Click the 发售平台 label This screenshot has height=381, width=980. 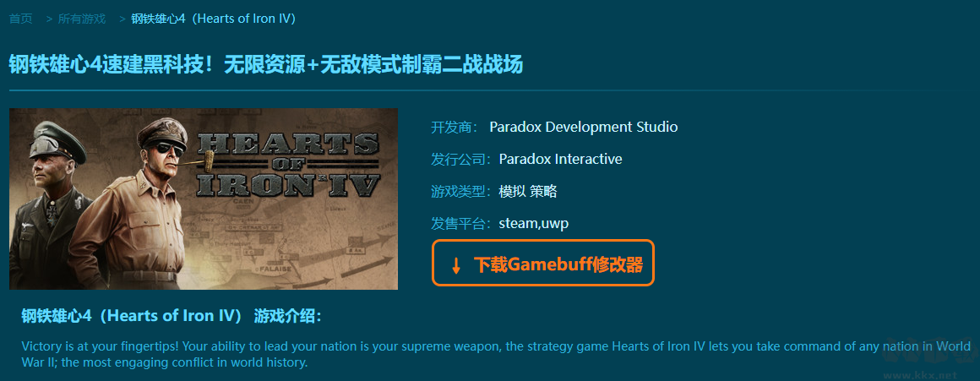coord(462,224)
